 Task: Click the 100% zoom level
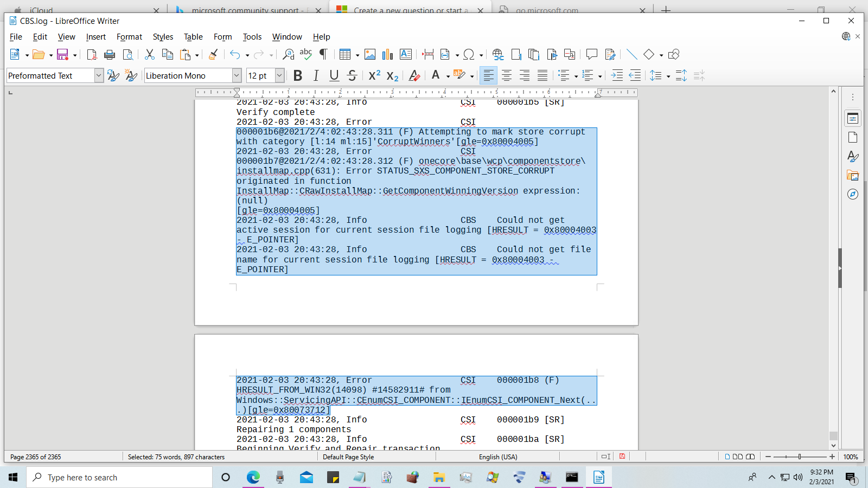(x=851, y=457)
